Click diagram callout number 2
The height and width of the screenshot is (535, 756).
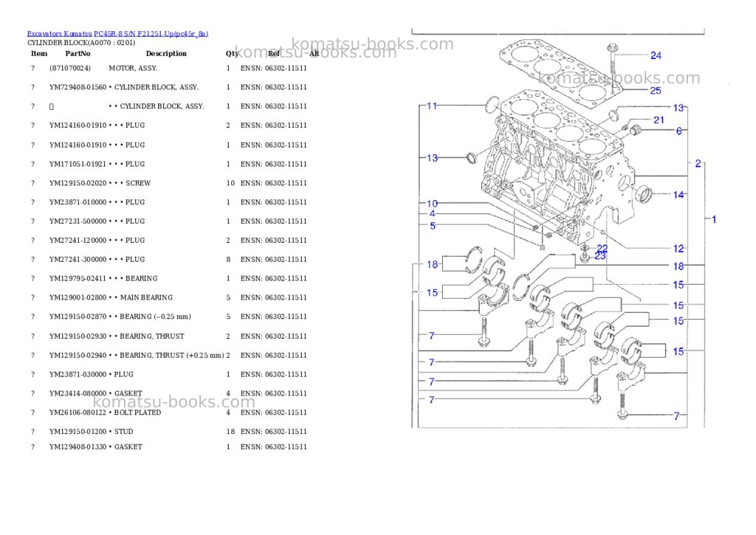(x=698, y=163)
